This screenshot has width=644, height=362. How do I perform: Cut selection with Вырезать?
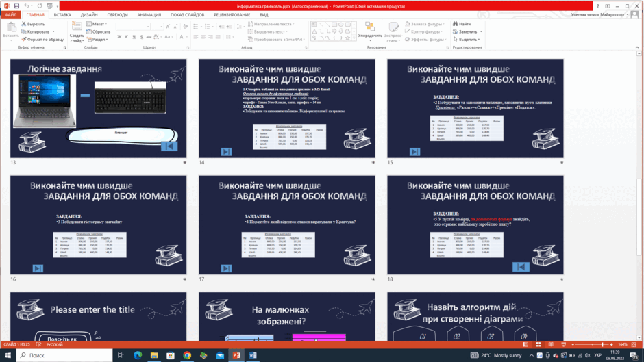33,24
